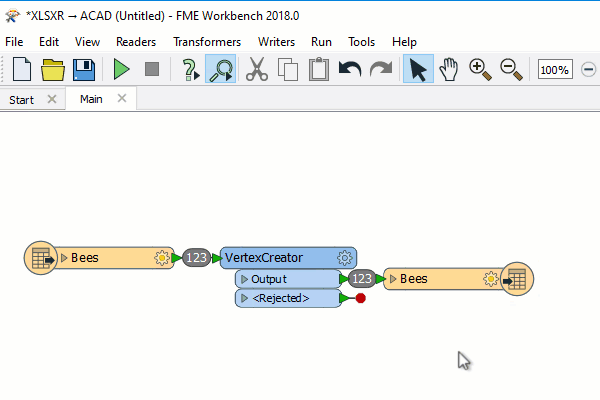Screen dimensions: 600x400
Task: Paste with the clipboard icon
Action: [319, 69]
